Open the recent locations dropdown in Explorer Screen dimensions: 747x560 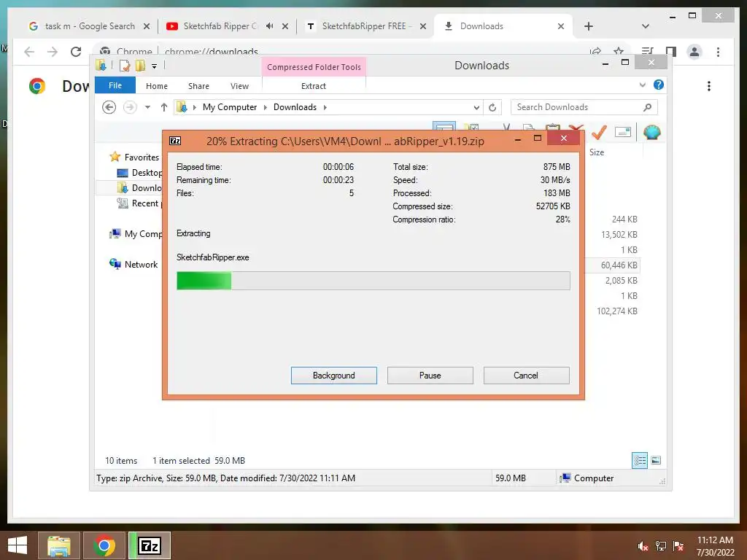[147, 107]
